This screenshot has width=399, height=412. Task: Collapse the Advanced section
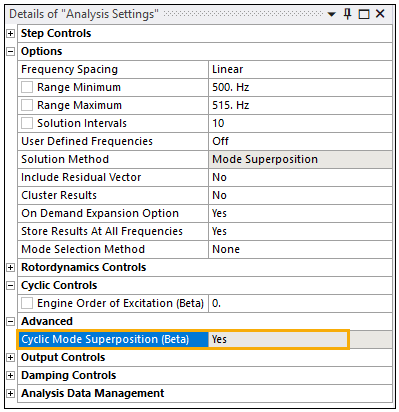click(x=11, y=321)
